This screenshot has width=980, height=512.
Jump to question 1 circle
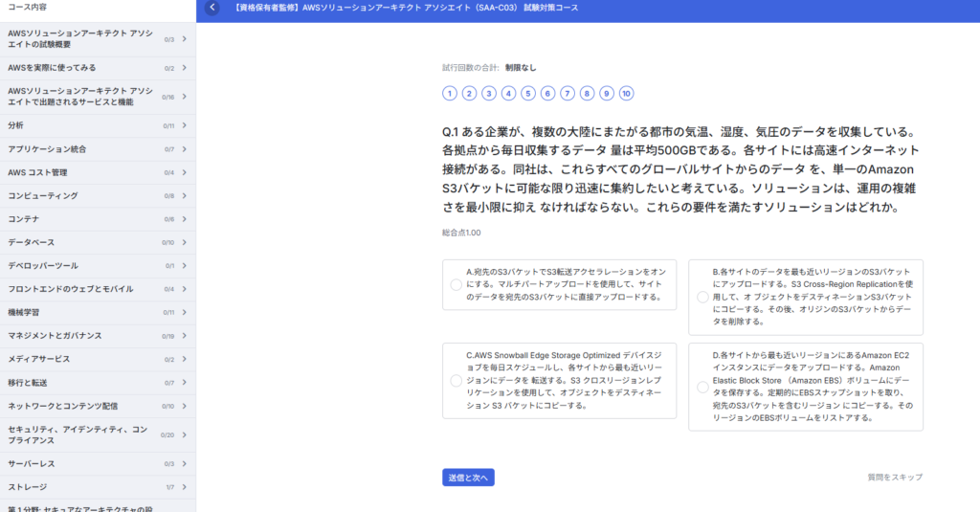(x=450, y=93)
